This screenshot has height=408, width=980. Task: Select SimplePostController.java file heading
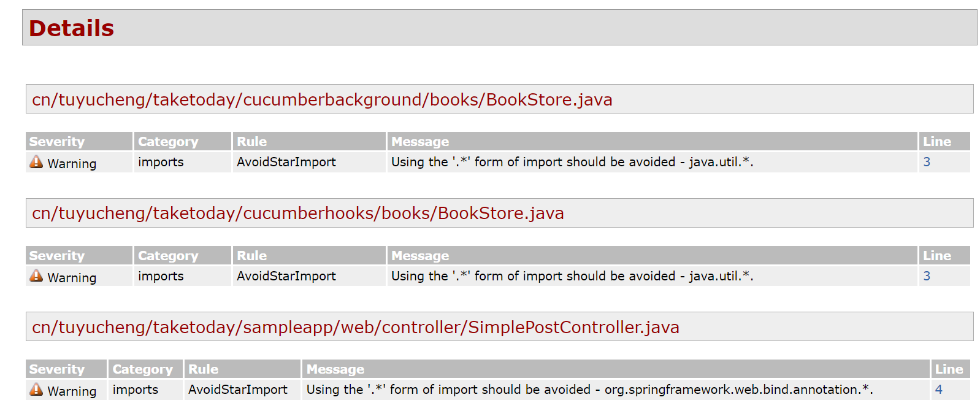tap(356, 327)
